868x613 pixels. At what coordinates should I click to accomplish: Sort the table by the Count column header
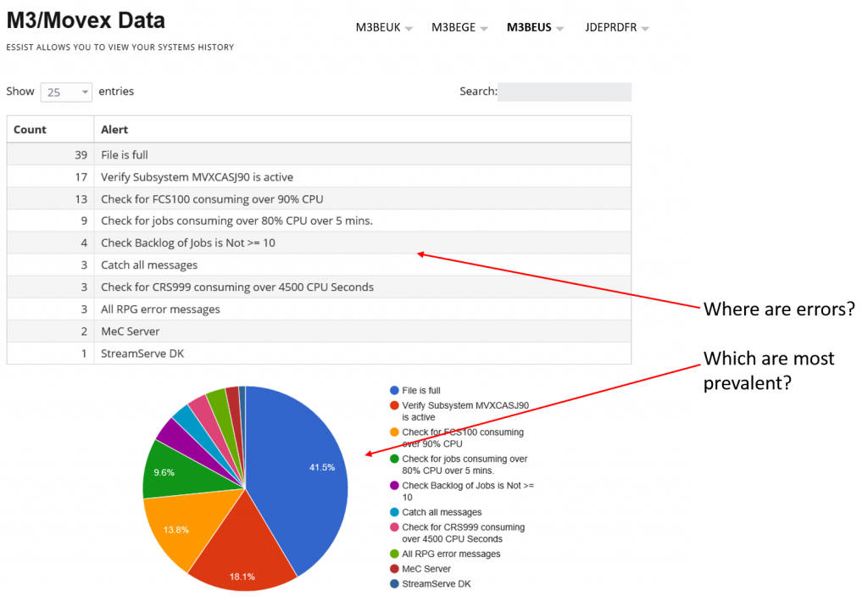point(27,128)
